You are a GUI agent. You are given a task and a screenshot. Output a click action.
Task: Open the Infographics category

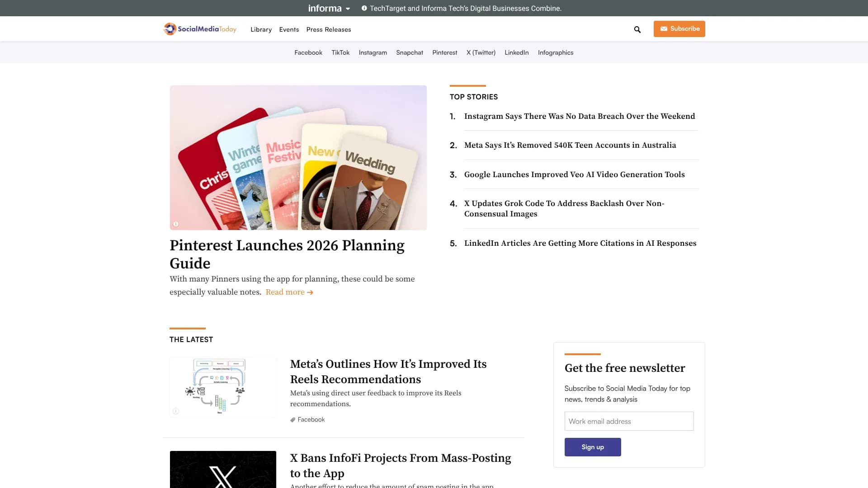[555, 53]
